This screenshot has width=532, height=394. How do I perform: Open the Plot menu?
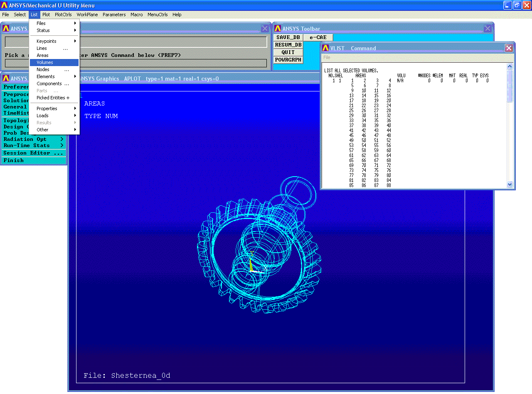(x=46, y=15)
